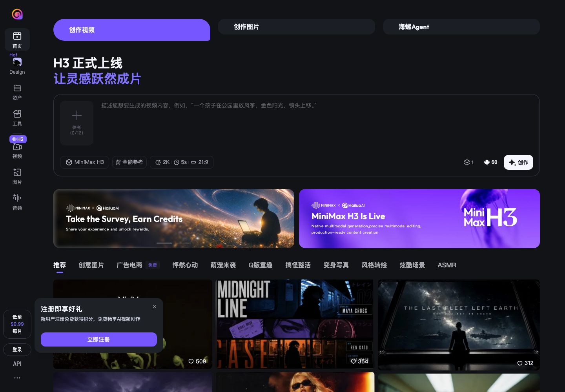Click the 登录 login button
Image resolution: width=565 pixels, height=392 pixels.
click(x=17, y=350)
